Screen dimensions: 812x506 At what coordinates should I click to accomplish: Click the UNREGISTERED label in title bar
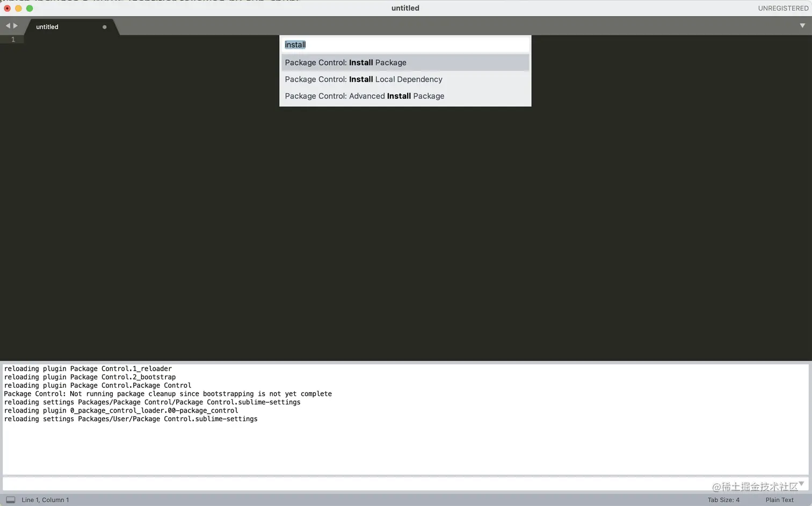(x=783, y=8)
